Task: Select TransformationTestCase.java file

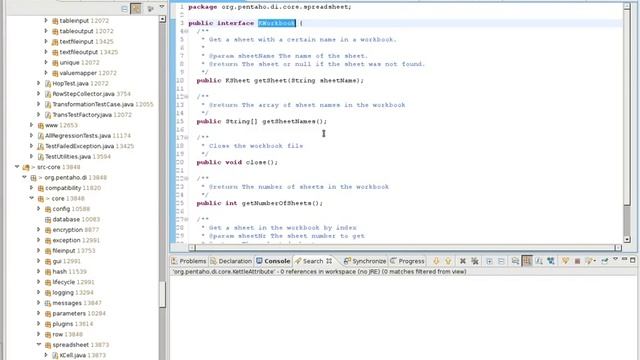Action: click(99, 104)
